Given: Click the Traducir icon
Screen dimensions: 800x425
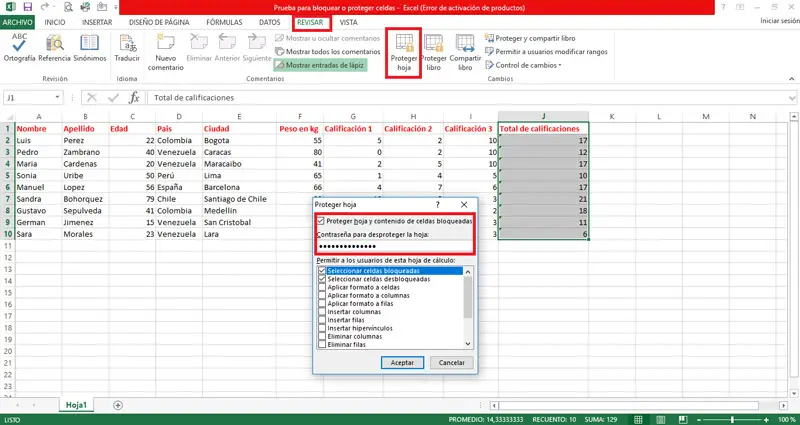Looking at the screenshot, I should 127,43.
